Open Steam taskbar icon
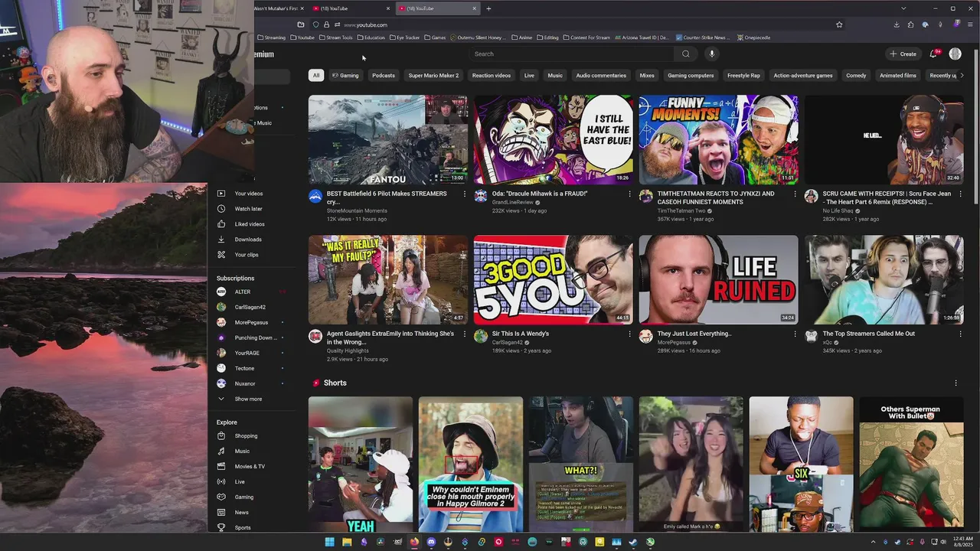This screenshot has height=551, width=980. tap(633, 542)
